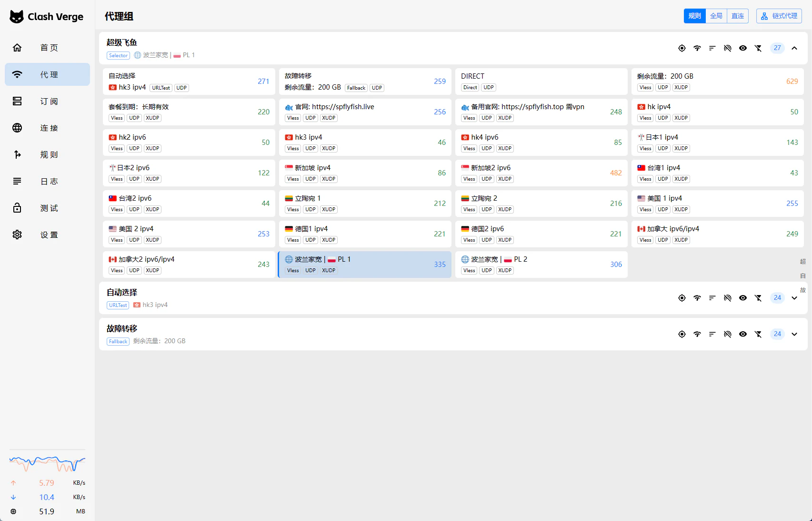This screenshot has height=521, width=812.
Task: Click the 链式代理 chain proxy button
Action: tap(779, 16)
